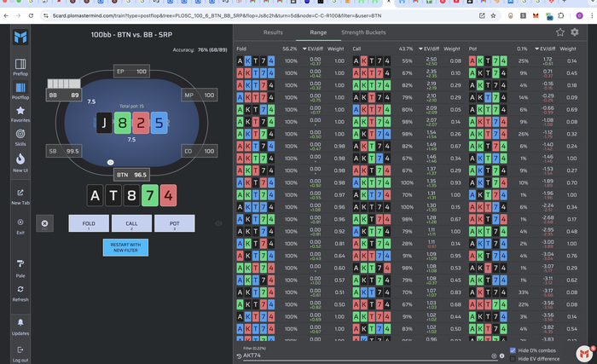
Task: Click RESTART WITH NEW FILTER button
Action: point(125,247)
